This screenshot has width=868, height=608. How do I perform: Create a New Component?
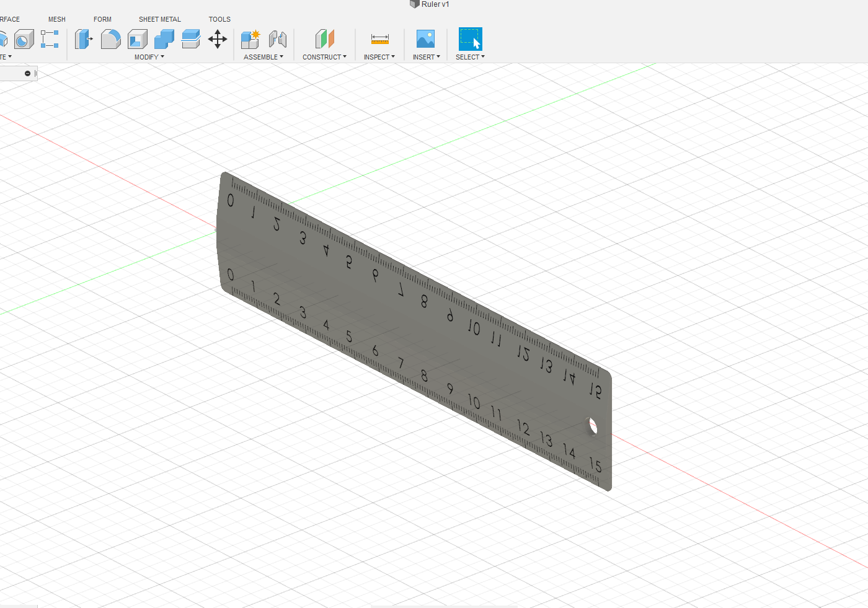(x=250, y=38)
